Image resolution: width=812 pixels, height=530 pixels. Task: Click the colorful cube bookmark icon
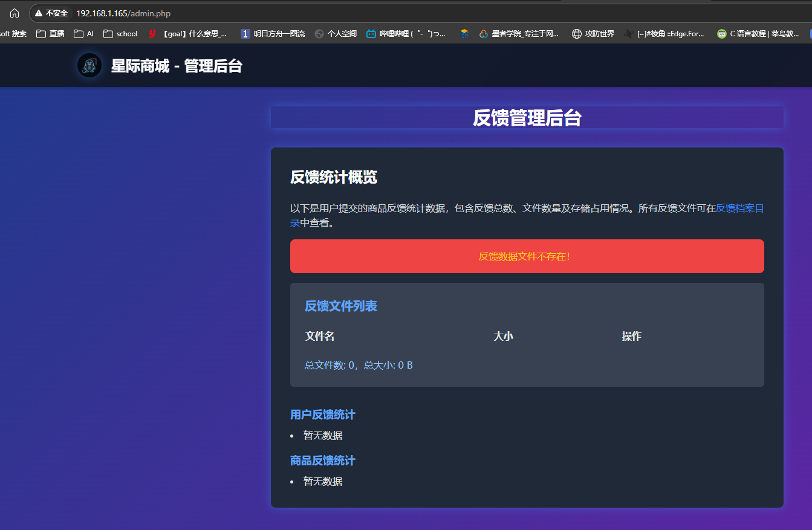pyautogui.click(x=464, y=34)
